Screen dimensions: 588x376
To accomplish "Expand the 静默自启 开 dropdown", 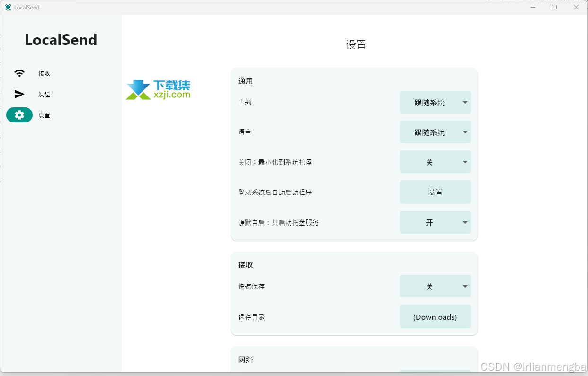I will 435,222.
